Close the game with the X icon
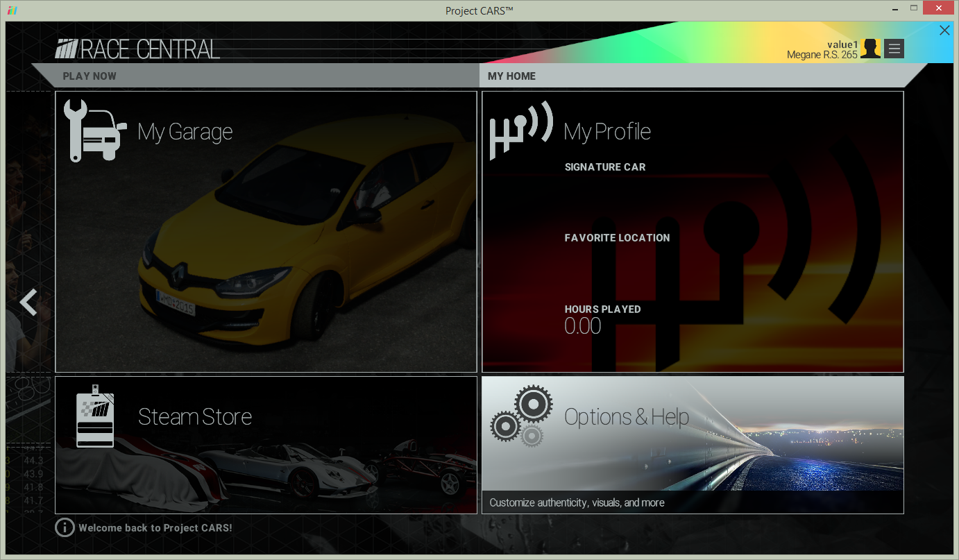Viewport: 959px width, 560px height. click(944, 30)
